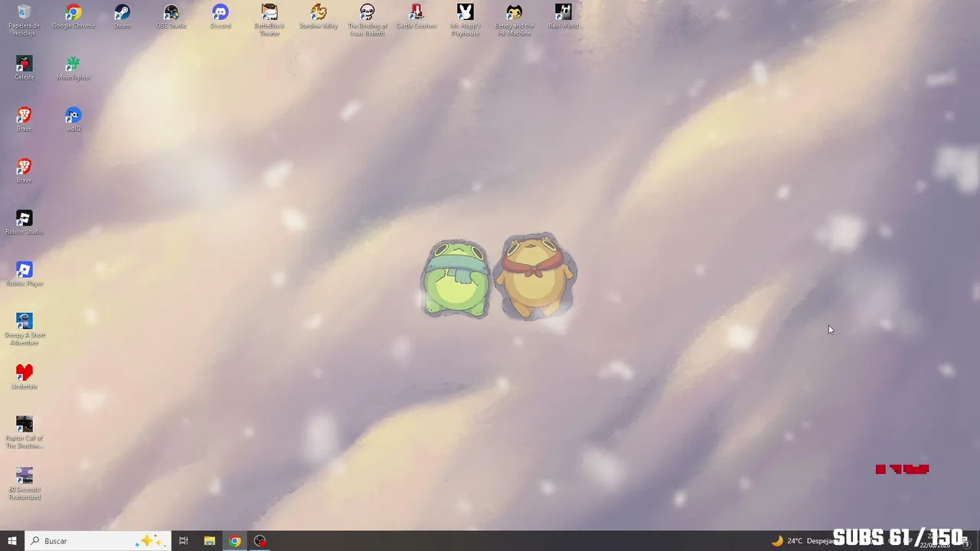Click the Castle Crashers desktop shortcut
Image resolution: width=980 pixels, height=551 pixels.
[416, 17]
